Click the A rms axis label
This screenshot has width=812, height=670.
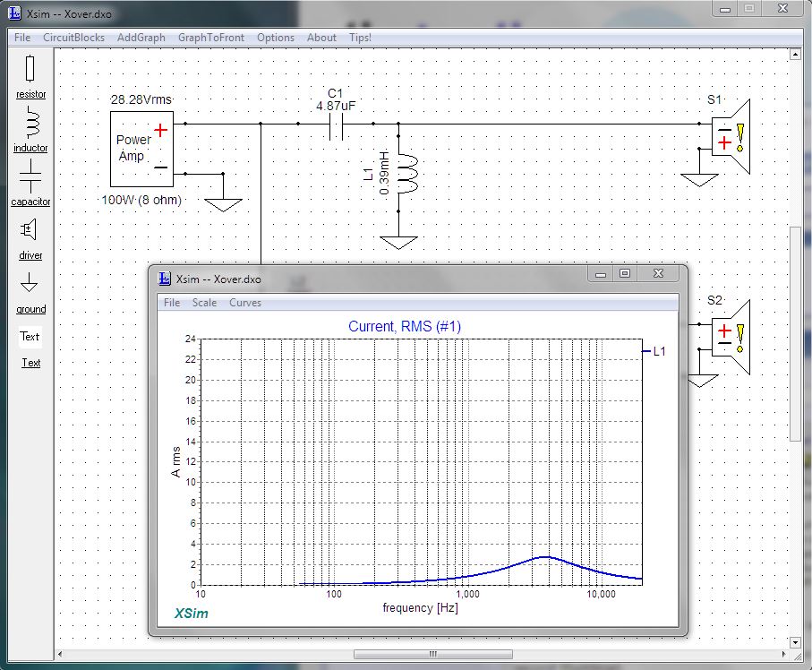point(175,461)
